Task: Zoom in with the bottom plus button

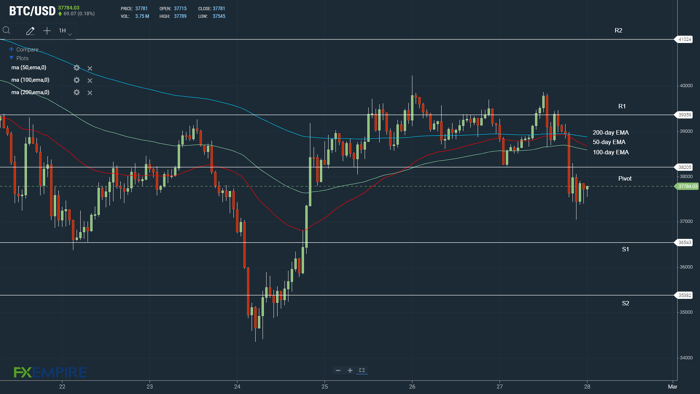Action: (350, 370)
